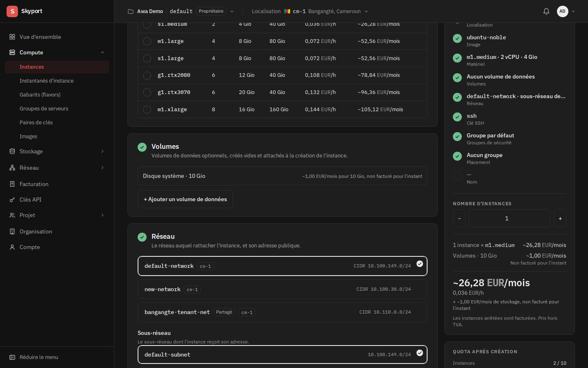Click green check next to Volumes heading
This screenshot has width=588, height=368.
pyautogui.click(x=142, y=147)
